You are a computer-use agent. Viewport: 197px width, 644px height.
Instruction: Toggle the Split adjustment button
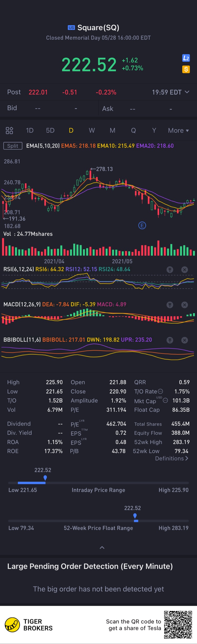pos(13,146)
